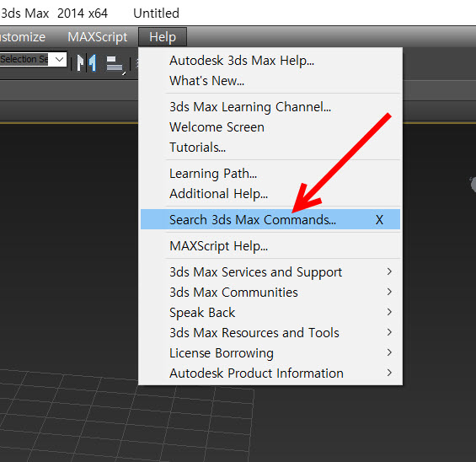Expand Autodesk Product Information submenu

coord(270,373)
